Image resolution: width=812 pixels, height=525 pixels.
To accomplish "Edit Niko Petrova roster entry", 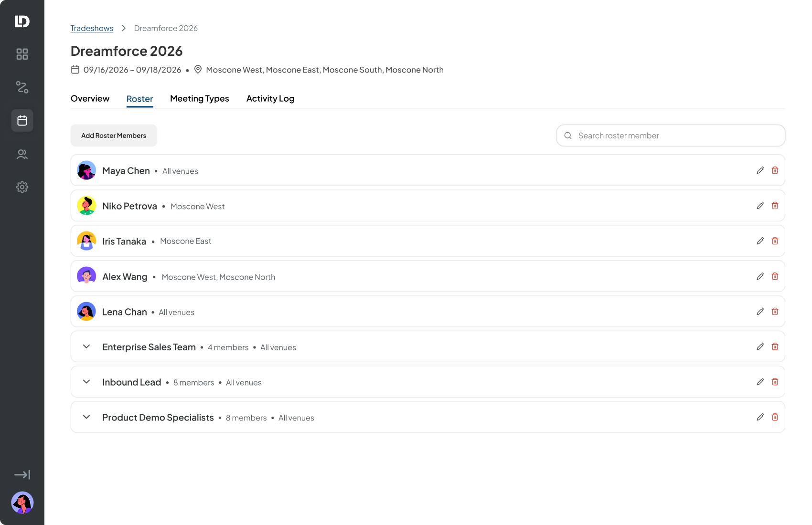I will (760, 206).
